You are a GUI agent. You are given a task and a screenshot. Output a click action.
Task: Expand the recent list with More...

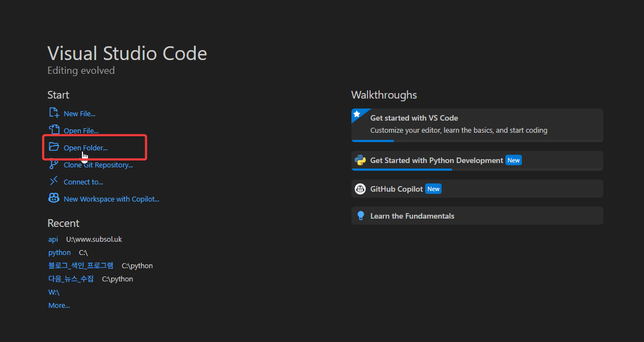(59, 305)
